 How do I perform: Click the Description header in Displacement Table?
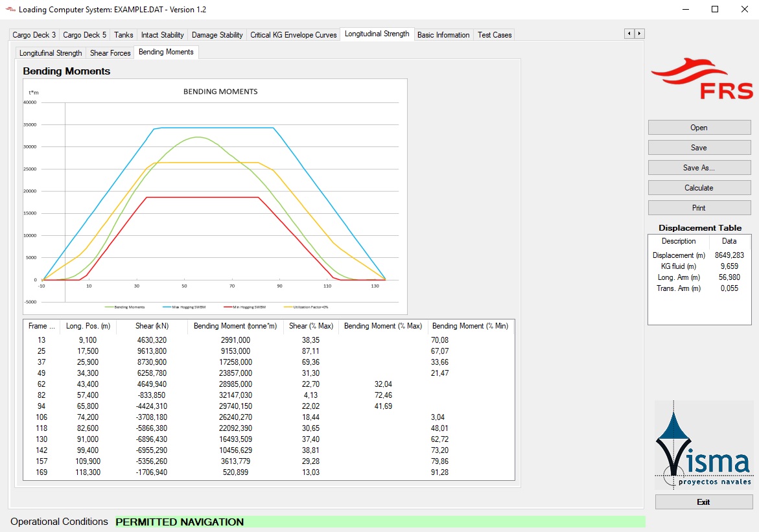coord(679,241)
